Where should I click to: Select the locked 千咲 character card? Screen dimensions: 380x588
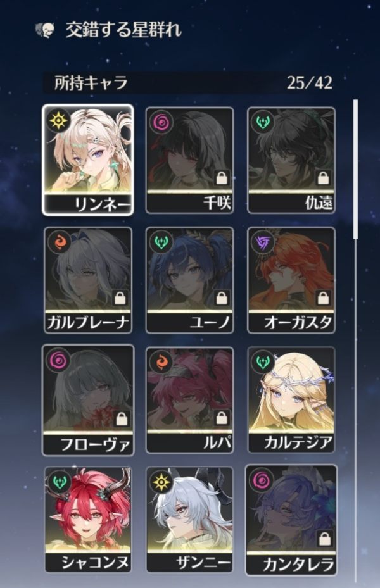(x=189, y=160)
